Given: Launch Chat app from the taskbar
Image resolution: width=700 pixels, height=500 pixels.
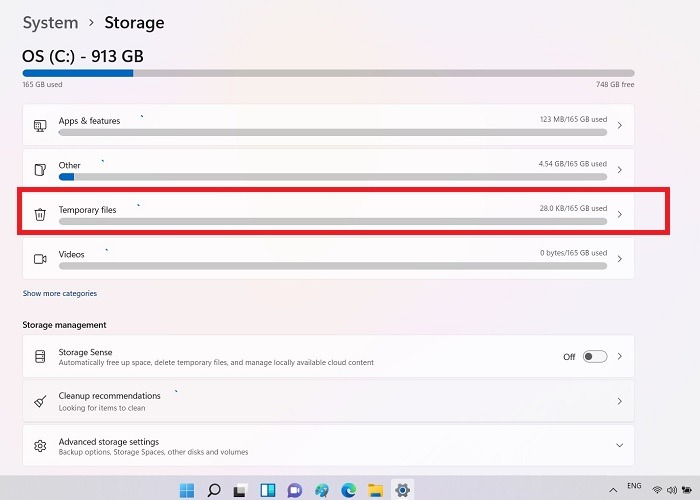Looking at the screenshot, I should [295, 490].
